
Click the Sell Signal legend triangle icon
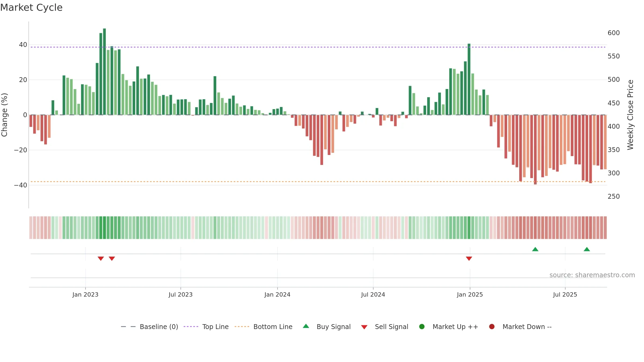point(364,327)
